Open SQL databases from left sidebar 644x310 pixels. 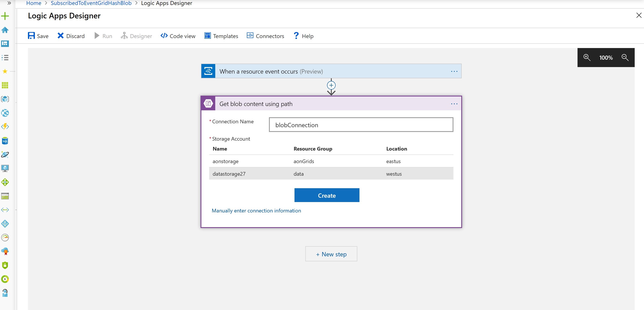[5, 141]
